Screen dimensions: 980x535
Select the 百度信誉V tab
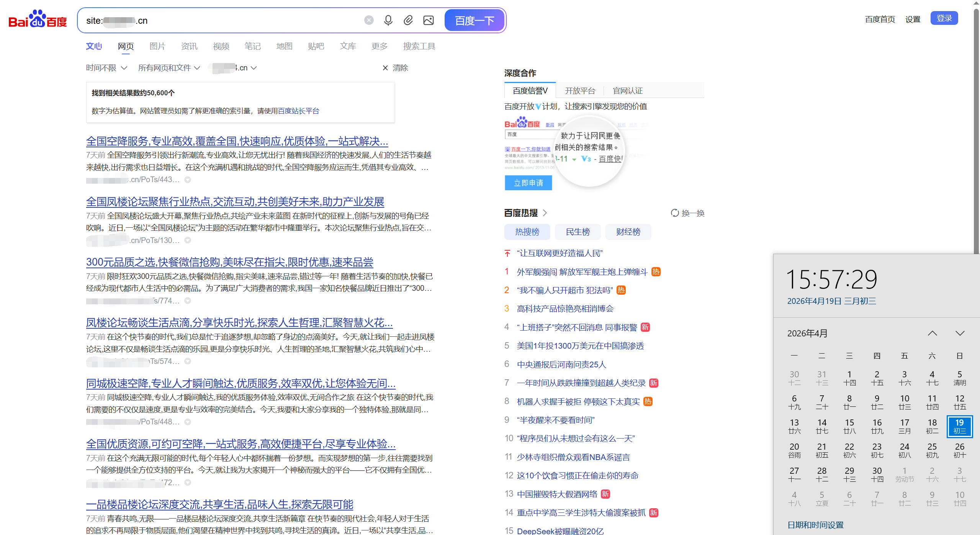point(530,91)
